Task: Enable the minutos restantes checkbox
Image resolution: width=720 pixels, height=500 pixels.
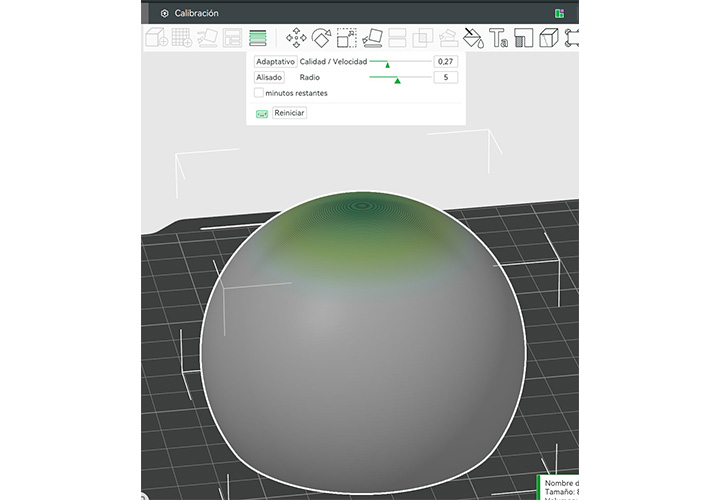Action: (x=259, y=93)
